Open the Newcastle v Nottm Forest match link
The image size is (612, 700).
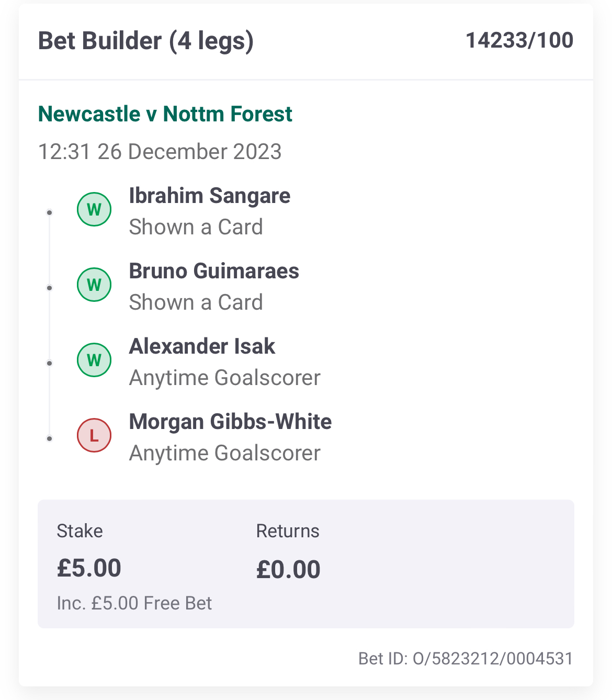point(165,114)
